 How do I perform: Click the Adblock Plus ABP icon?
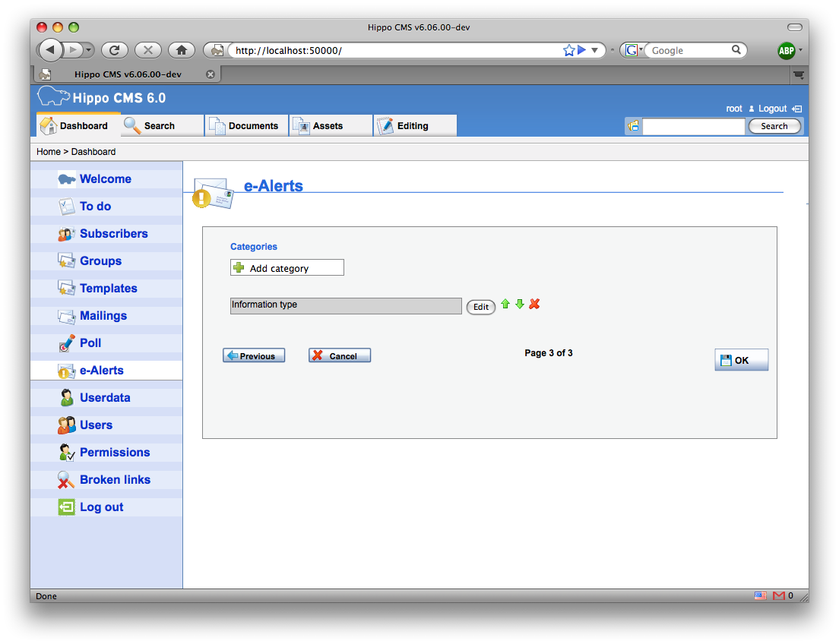tap(786, 51)
